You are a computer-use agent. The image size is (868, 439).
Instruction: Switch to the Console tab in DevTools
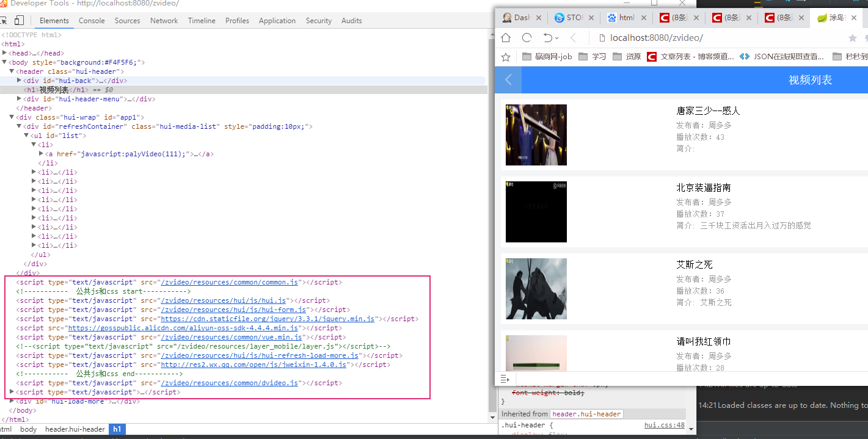point(92,20)
